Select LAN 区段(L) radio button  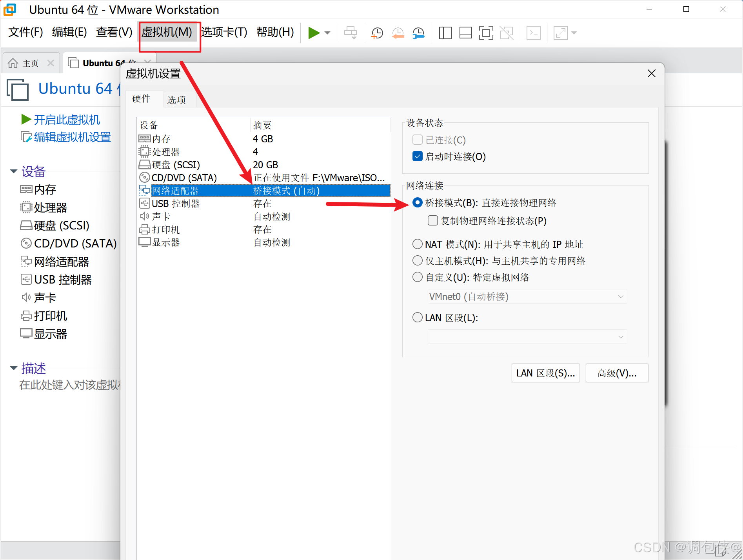tap(418, 317)
